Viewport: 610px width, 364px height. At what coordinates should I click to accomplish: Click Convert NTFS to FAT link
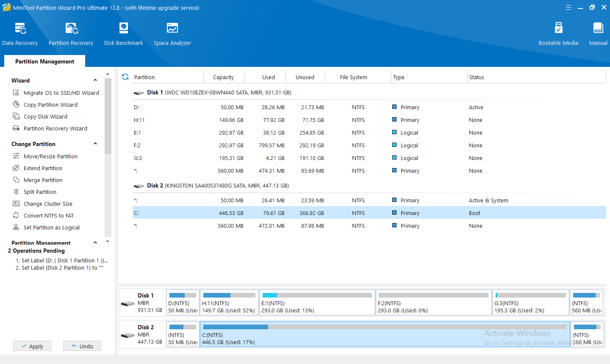(49, 215)
